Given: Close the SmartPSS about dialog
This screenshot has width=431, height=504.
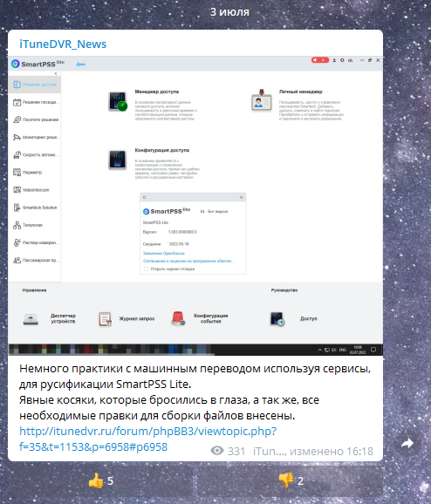Looking at the screenshot, I should [241, 197].
